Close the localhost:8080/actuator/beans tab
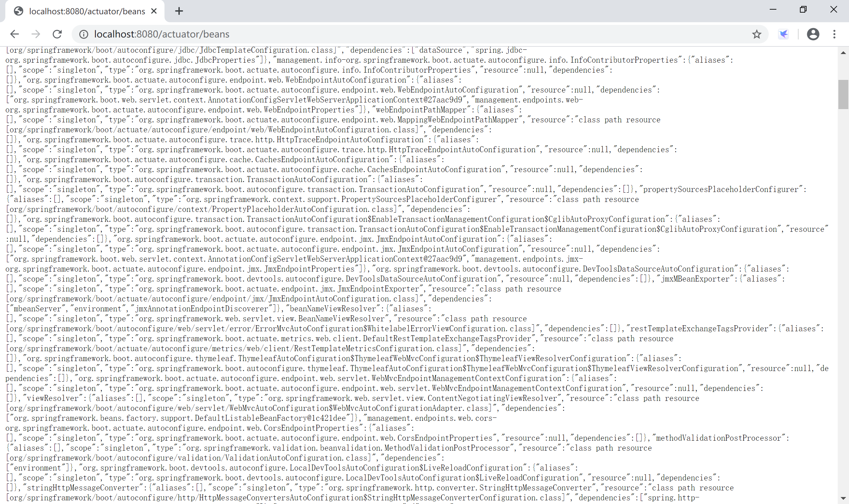 [154, 11]
